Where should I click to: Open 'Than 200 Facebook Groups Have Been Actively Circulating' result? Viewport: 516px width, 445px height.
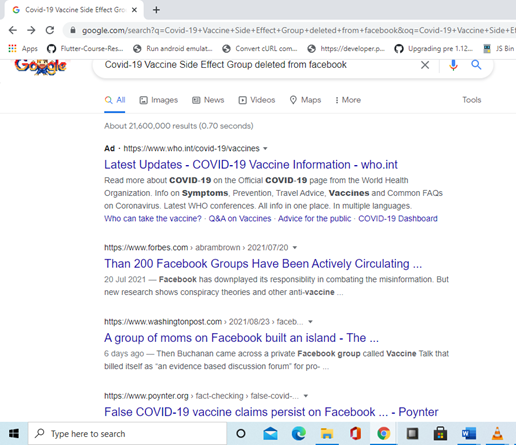pos(263,264)
